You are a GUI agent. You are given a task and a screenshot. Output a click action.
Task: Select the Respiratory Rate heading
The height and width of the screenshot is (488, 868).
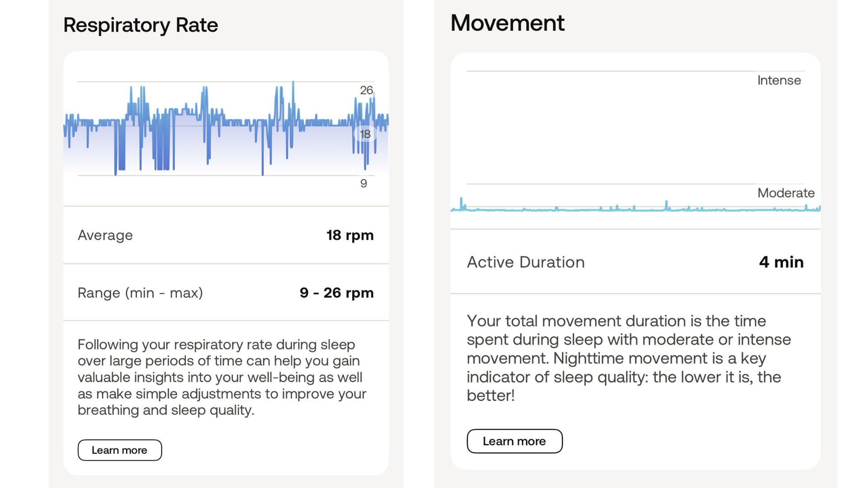click(x=141, y=25)
